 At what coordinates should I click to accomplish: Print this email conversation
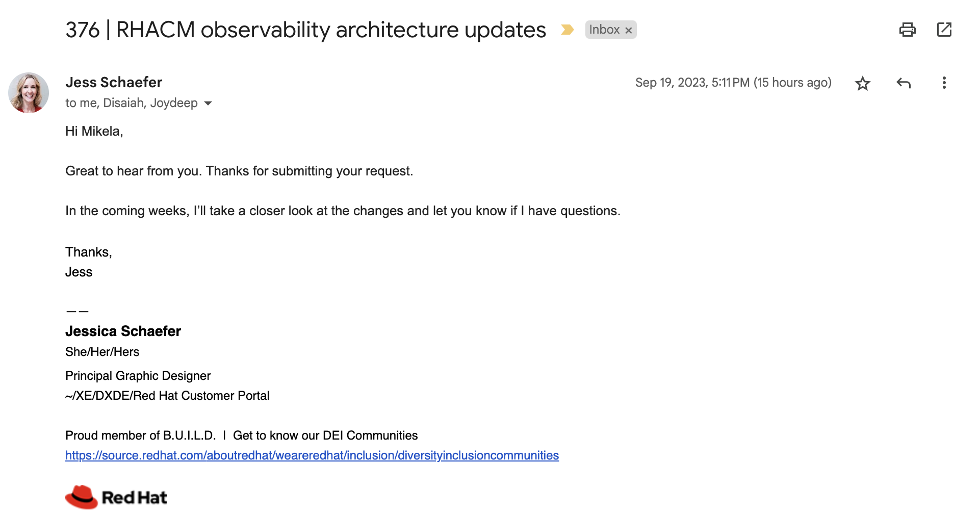907,30
